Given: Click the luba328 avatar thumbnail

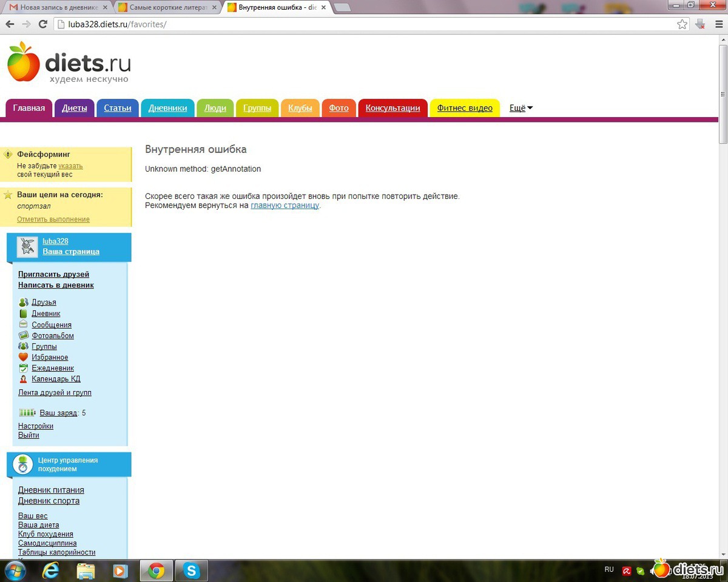Looking at the screenshot, I should [x=27, y=246].
